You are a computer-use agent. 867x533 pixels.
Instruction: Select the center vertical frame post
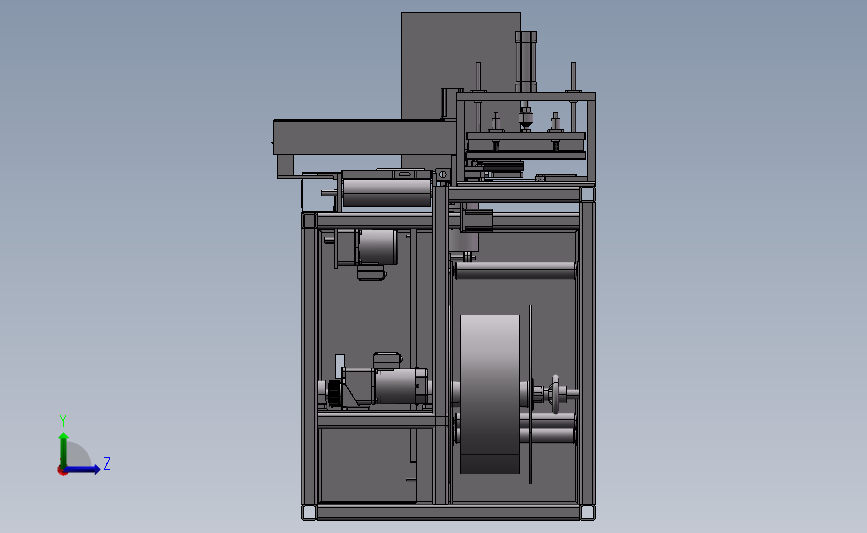(441, 344)
